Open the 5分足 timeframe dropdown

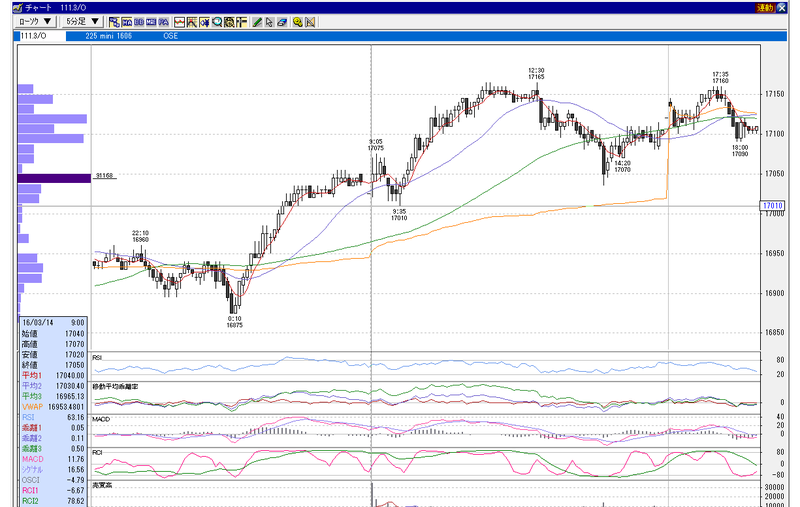[x=82, y=21]
